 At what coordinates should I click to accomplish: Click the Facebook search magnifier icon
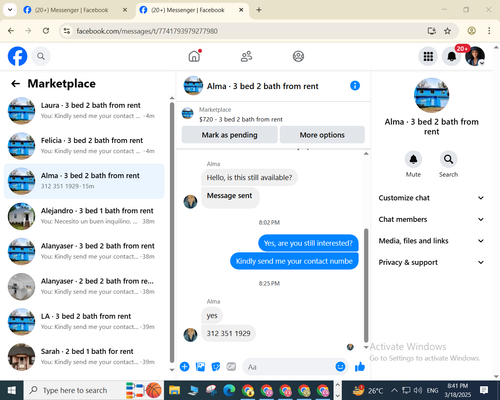41,56
